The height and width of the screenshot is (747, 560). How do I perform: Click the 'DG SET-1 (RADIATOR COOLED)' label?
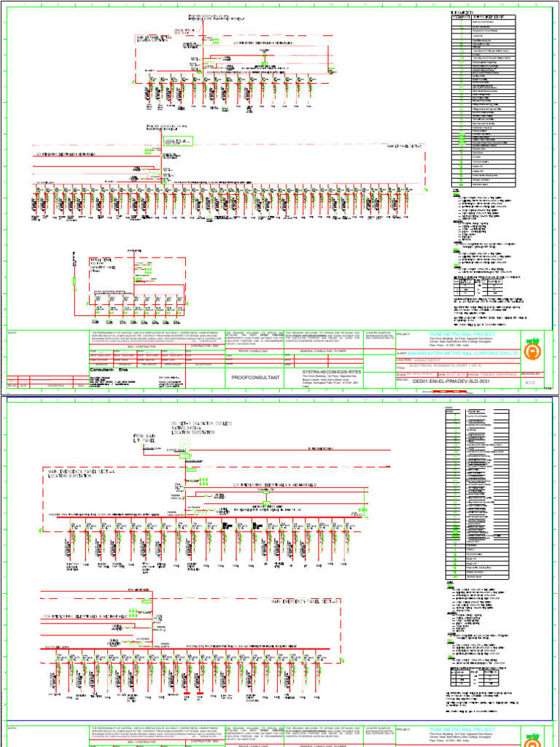point(201,424)
